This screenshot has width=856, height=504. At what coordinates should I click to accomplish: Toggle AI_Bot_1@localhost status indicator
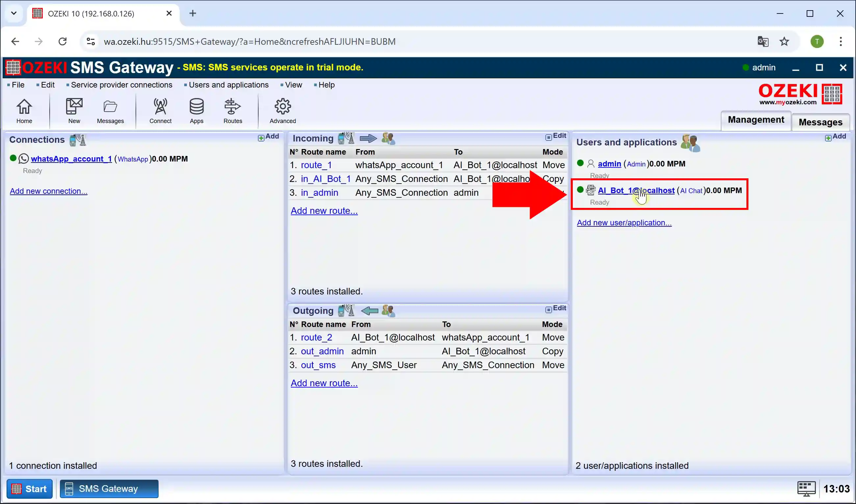(x=580, y=190)
